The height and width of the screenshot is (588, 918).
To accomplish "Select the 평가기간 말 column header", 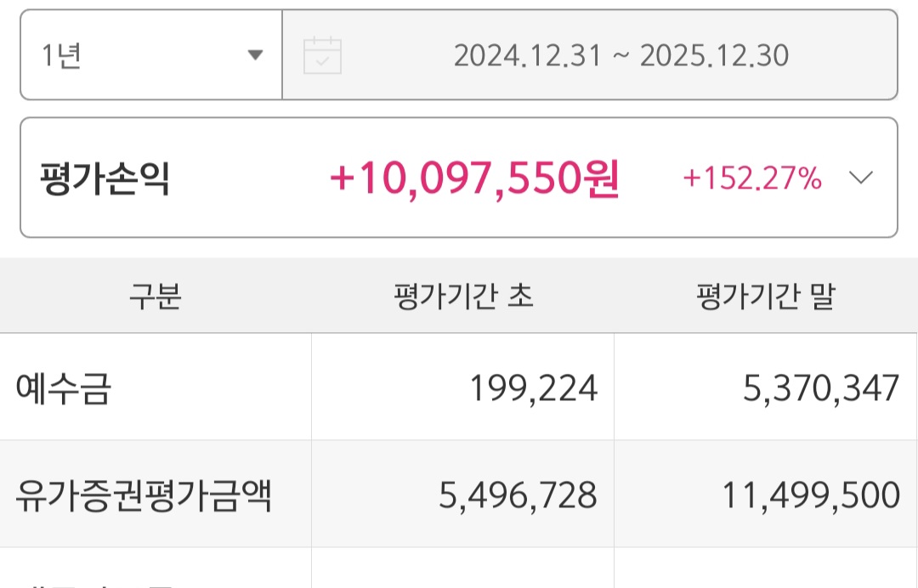I will [x=765, y=297].
